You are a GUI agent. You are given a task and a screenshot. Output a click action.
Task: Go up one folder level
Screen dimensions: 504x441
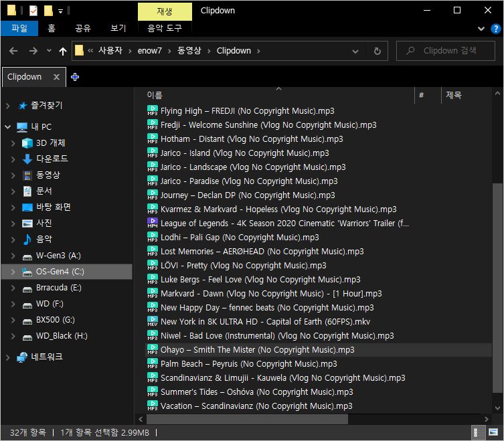(63, 51)
